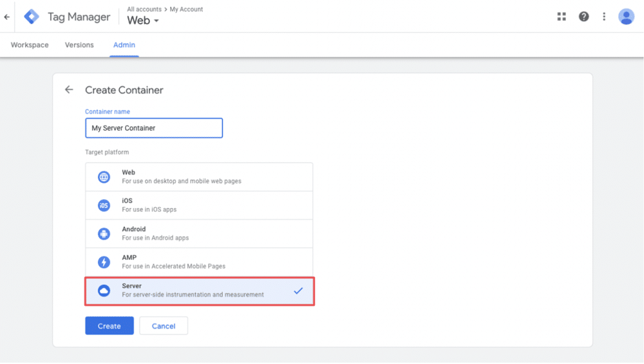Switch to the Versions tab
This screenshot has height=364, width=644.
79,45
